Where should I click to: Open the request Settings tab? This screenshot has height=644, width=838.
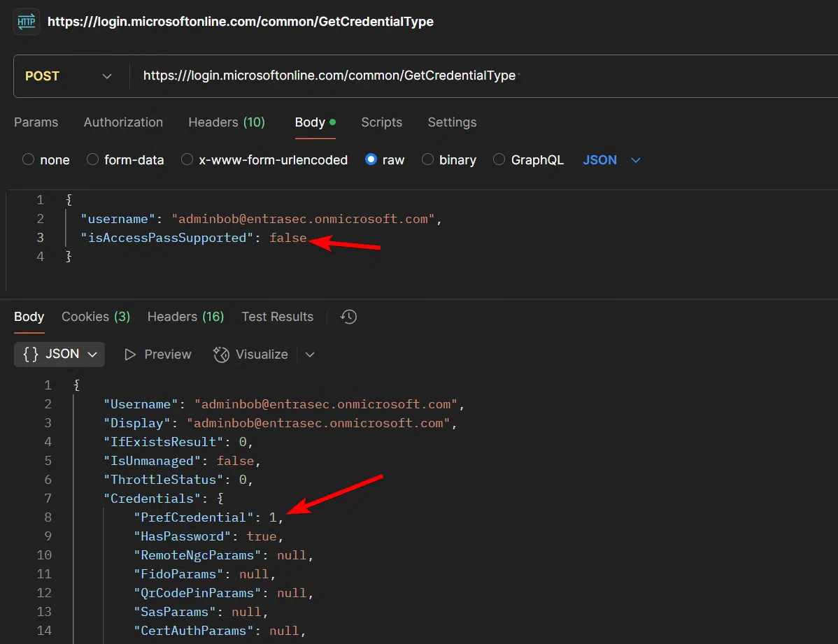click(452, 122)
